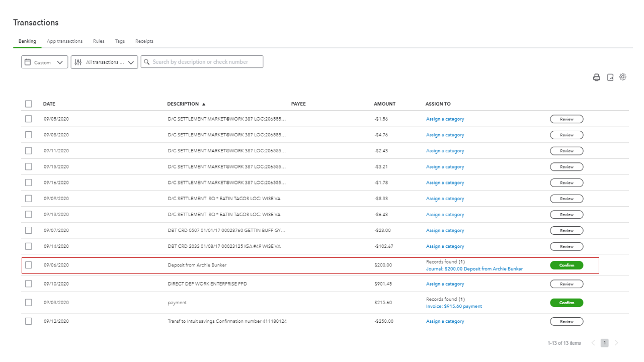Click the printer icon above the transactions table
The height and width of the screenshot is (362, 644).
tap(597, 77)
